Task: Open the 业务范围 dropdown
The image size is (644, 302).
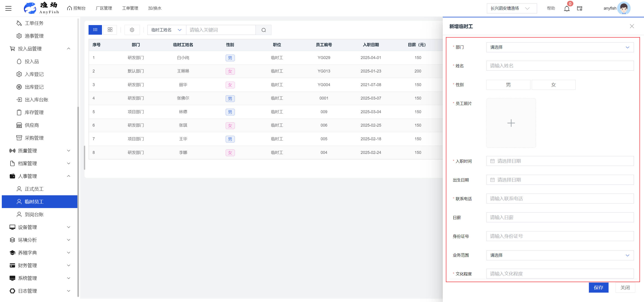Action: pos(559,255)
